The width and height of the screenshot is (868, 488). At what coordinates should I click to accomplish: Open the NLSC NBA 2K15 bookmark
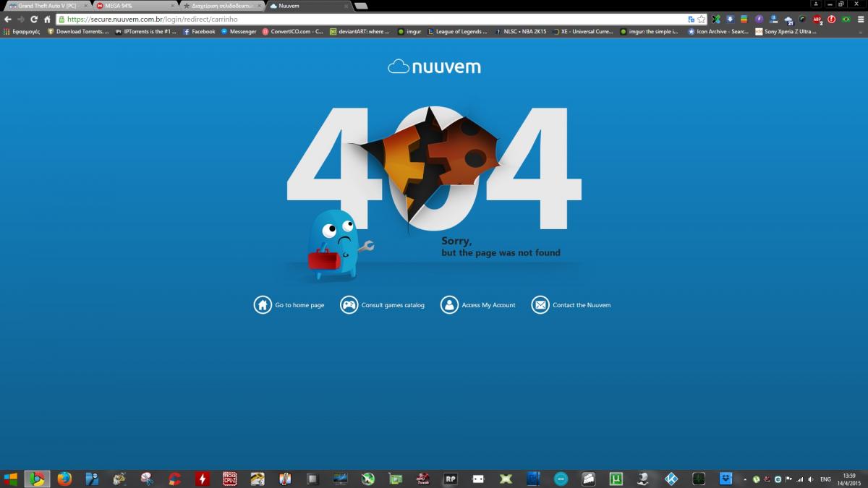point(521,32)
